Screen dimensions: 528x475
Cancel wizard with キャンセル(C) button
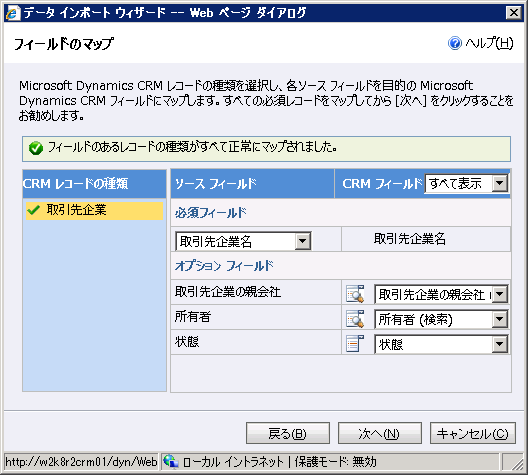[472, 433]
